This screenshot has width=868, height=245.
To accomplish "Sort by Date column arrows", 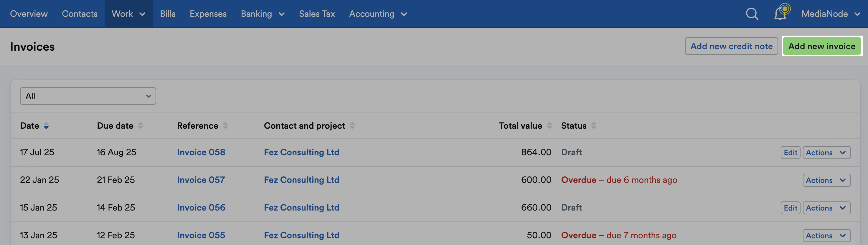I will (x=46, y=126).
